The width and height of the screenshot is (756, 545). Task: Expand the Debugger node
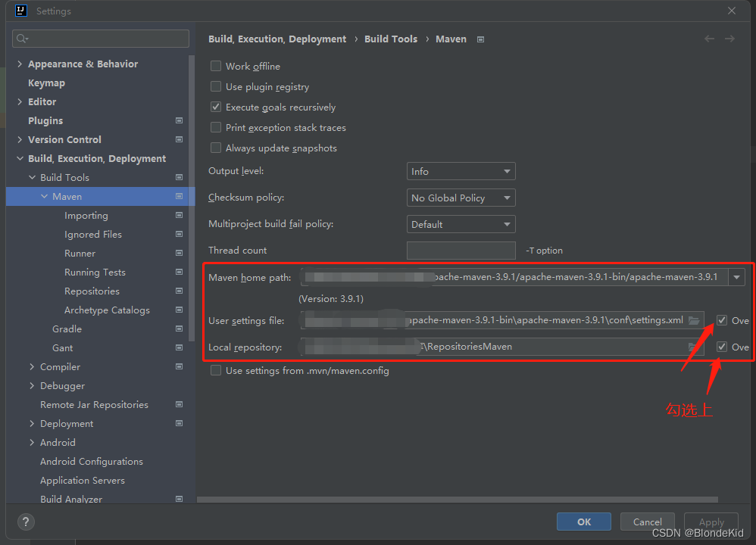[x=32, y=385]
